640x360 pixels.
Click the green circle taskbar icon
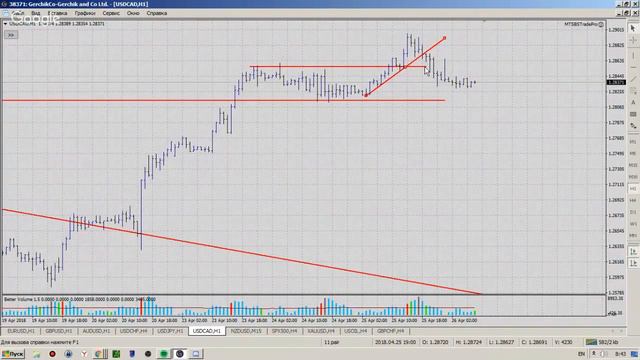point(164,354)
